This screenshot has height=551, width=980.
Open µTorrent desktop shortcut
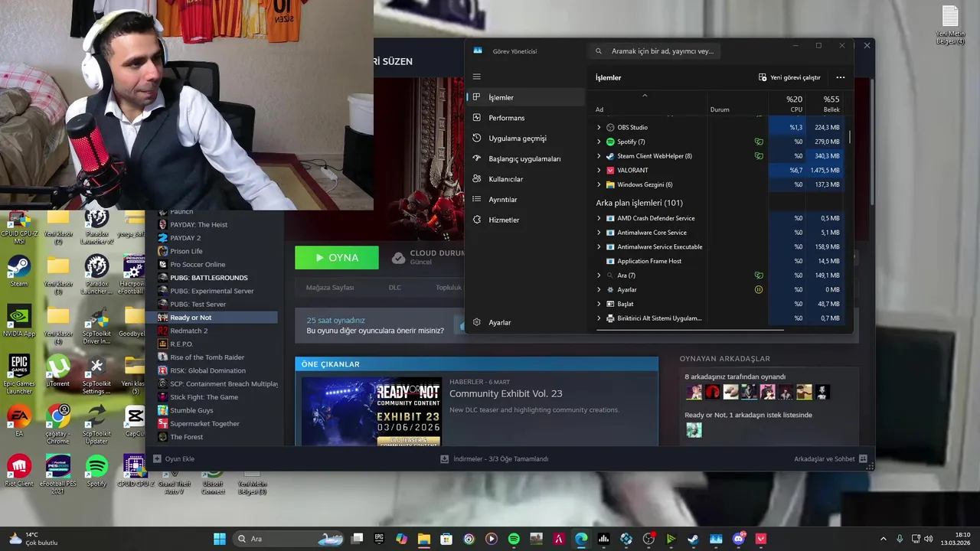pos(58,371)
